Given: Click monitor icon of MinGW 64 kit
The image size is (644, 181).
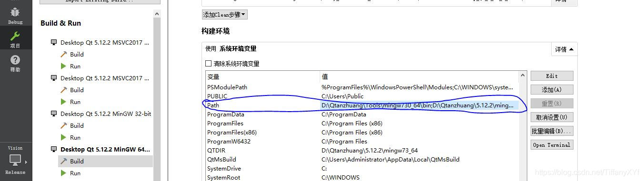Looking at the screenshot, I should pos(53,149).
